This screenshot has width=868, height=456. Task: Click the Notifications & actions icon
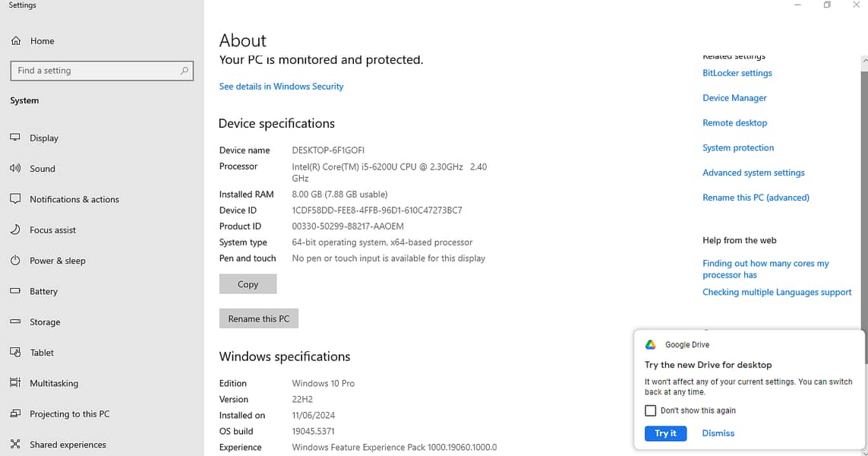pyautogui.click(x=15, y=198)
